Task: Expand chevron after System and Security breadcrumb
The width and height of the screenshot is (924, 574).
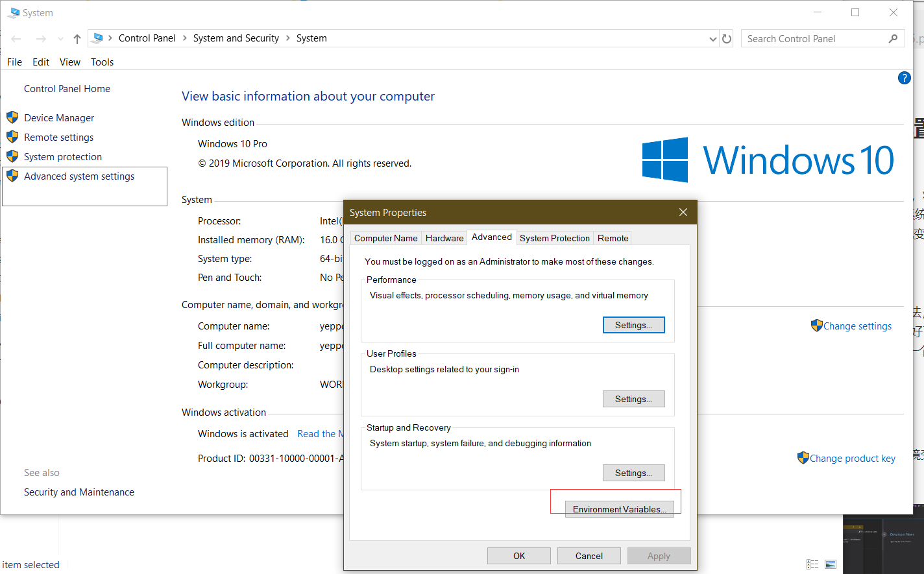Action: 288,38
